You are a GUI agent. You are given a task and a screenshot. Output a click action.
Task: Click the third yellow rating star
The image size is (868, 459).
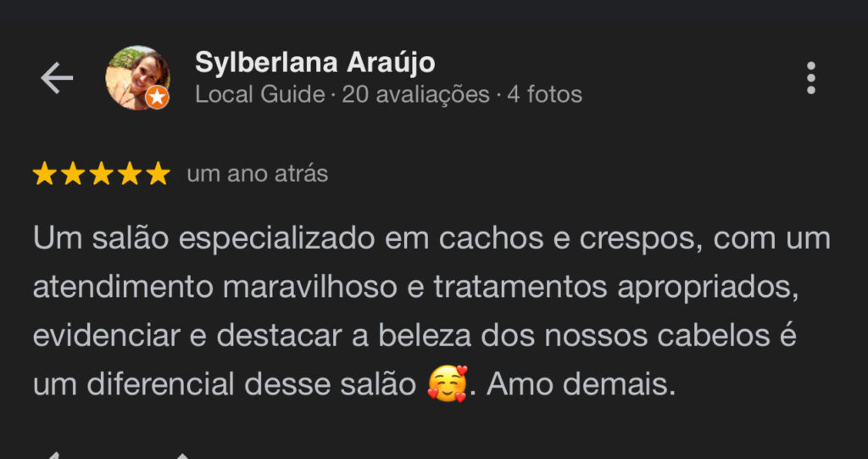[102, 174]
